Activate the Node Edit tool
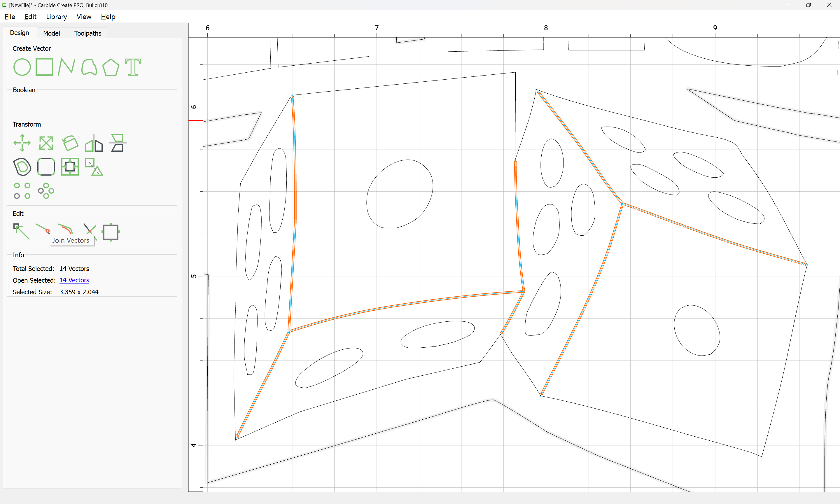This screenshot has height=504, width=840. tap(21, 232)
